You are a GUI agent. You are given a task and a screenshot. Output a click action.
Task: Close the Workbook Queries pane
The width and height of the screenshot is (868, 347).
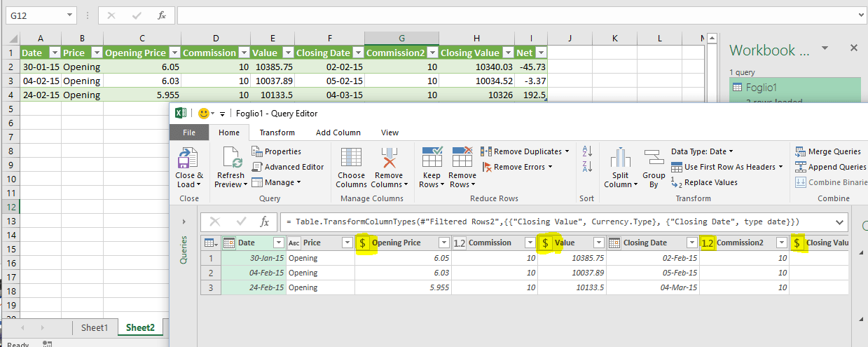[854, 48]
